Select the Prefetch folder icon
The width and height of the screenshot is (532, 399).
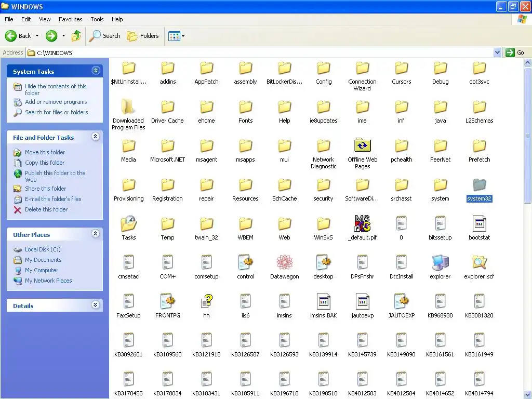[x=479, y=146]
